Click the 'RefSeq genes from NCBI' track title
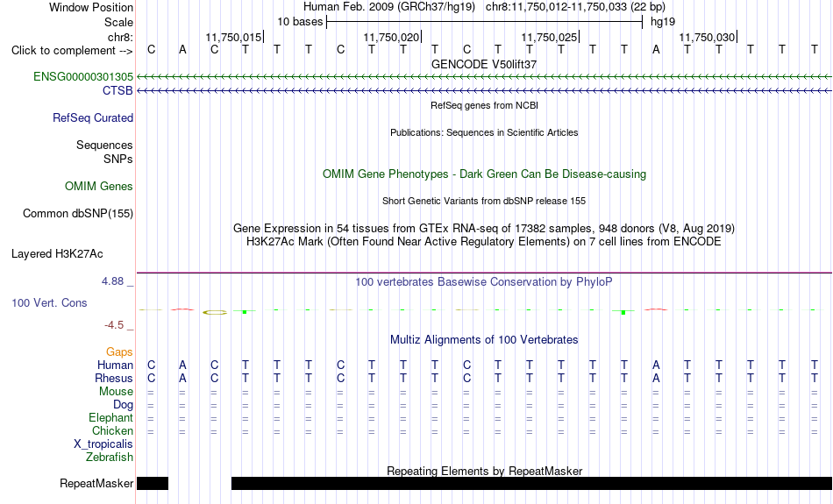 (484, 105)
